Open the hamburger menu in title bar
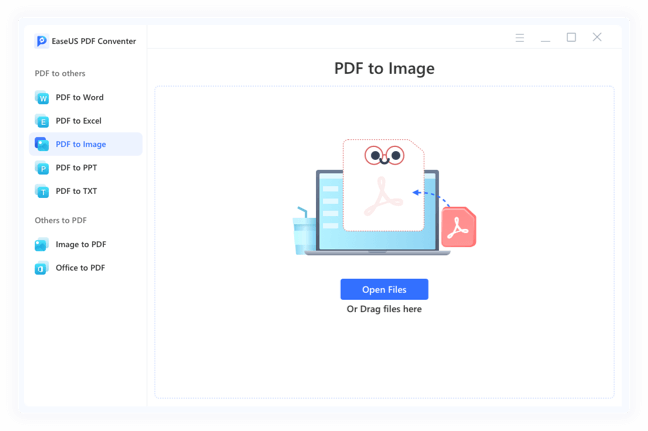The height and width of the screenshot is (431, 648). [x=520, y=38]
